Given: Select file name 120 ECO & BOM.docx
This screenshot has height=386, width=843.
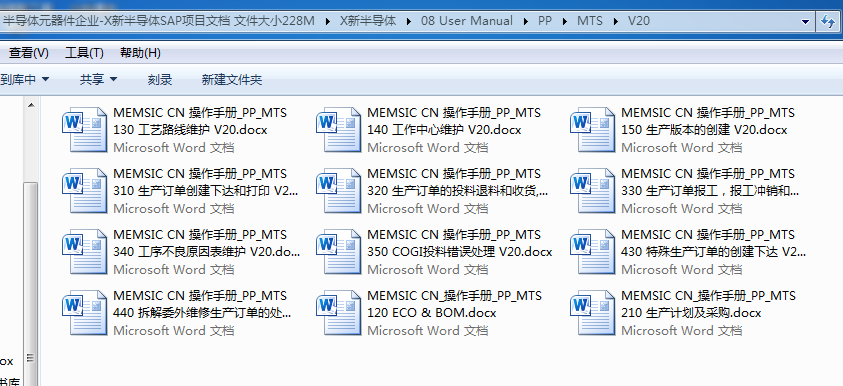Looking at the screenshot, I should 455,304.
